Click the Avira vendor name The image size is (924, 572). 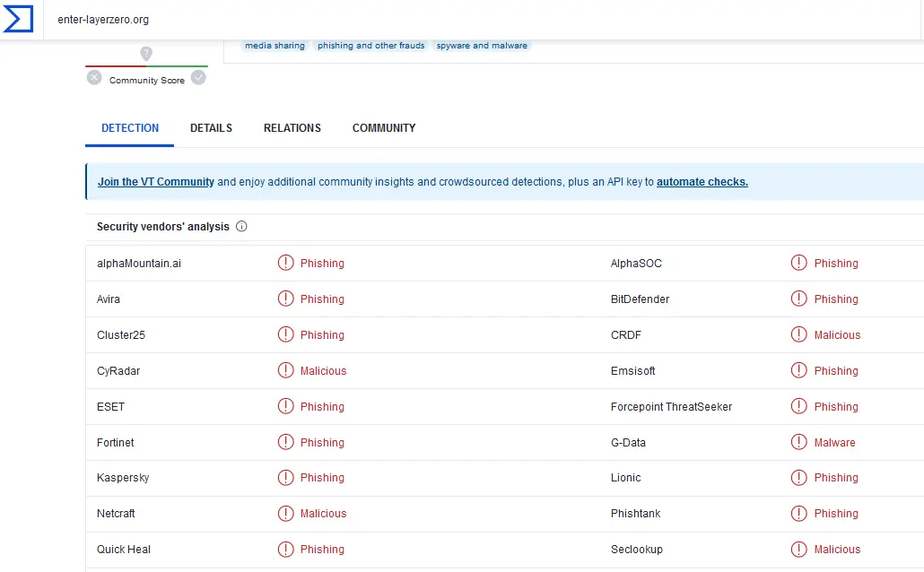(x=109, y=299)
